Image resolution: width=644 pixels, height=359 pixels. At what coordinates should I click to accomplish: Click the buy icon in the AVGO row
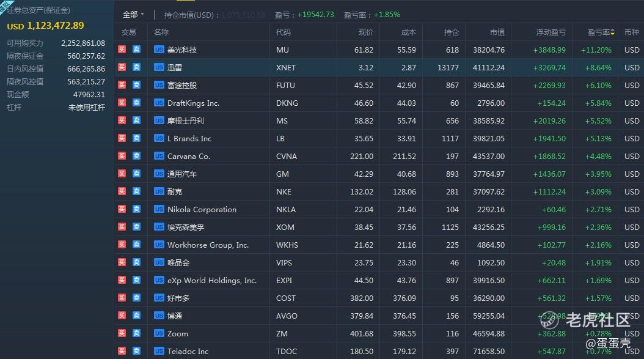click(122, 316)
